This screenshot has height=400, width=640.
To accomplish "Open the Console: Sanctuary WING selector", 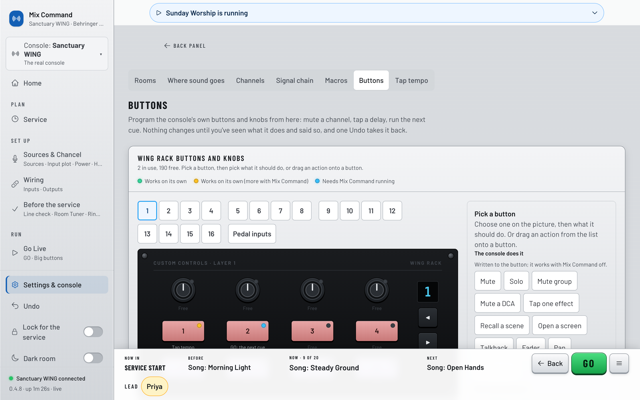I will point(57,54).
